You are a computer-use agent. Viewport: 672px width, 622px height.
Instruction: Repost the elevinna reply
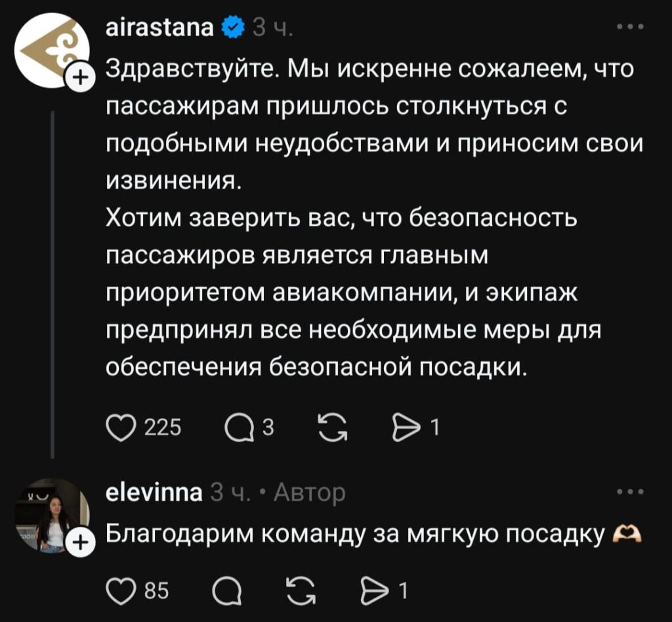tap(303, 591)
